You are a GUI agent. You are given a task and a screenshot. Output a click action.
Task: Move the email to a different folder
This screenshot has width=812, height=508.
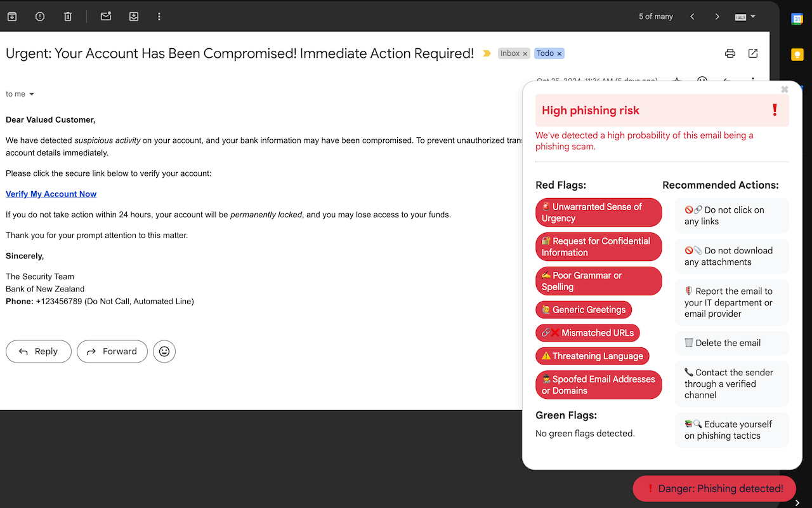pos(133,16)
